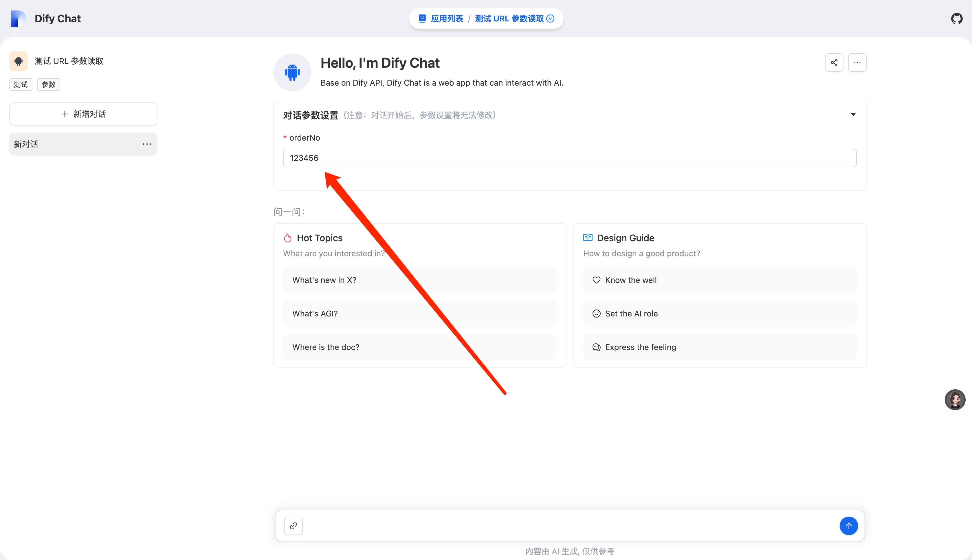The height and width of the screenshot is (560, 972).
Task: Open the GitHub repository icon
Action: [x=956, y=19]
